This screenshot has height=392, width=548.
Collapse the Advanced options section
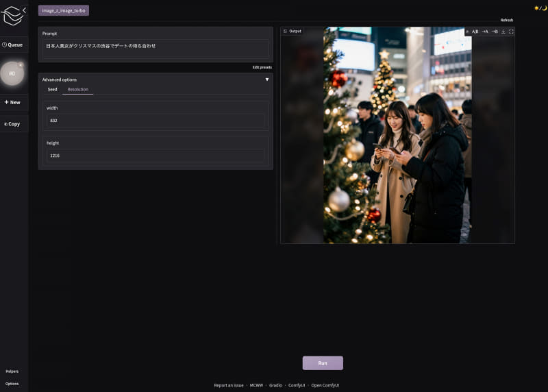pos(267,79)
